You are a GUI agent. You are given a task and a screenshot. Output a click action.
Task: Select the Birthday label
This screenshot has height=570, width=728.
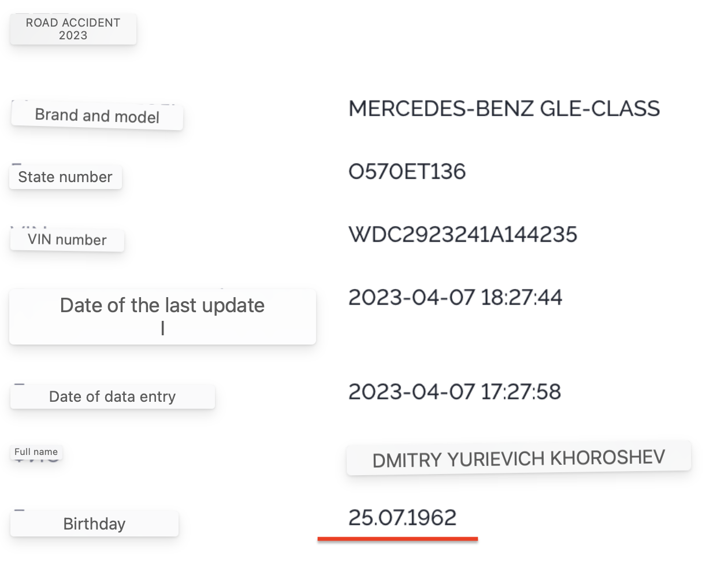(x=94, y=524)
